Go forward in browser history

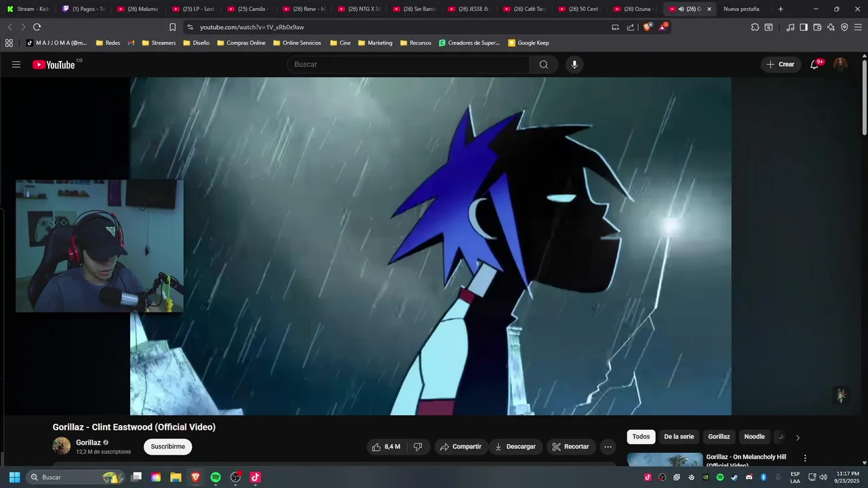point(23,27)
